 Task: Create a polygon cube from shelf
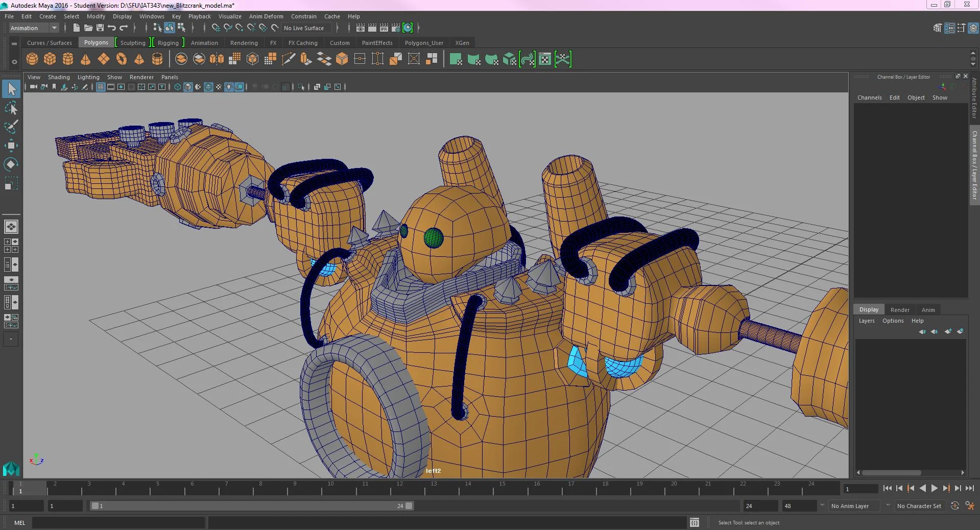[x=50, y=59]
